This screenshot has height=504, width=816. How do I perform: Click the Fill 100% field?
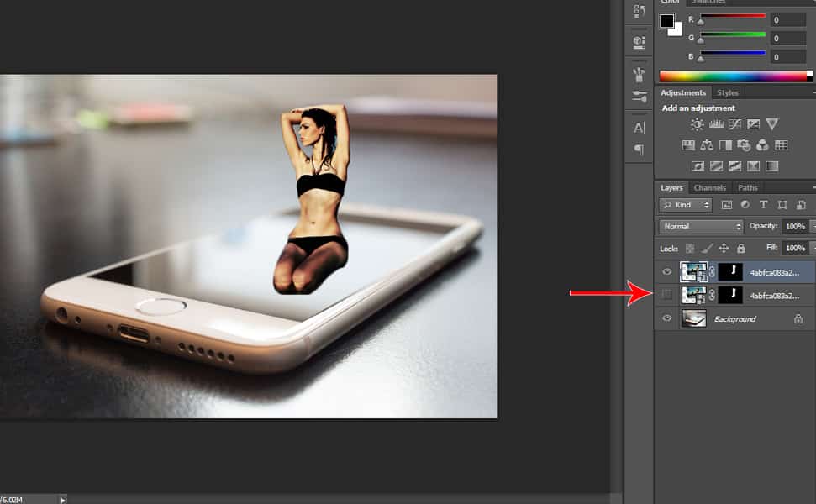pyautogui.click(x=795, y=248)
